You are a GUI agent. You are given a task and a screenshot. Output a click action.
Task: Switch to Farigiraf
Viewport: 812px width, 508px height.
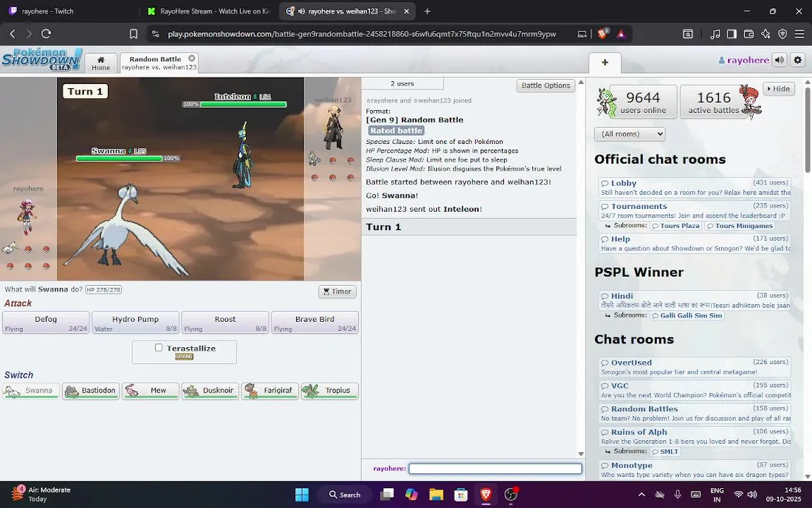tap(270, 391)
